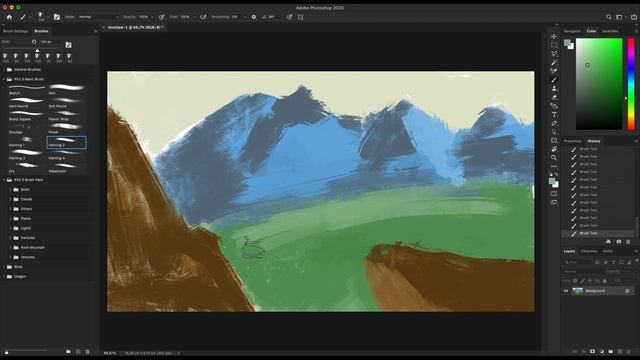The height and width of the screenshot is (360, 640).
Task: Open the Flow slider dropdown
Action: pyautogui.click(x=193, y=17)
